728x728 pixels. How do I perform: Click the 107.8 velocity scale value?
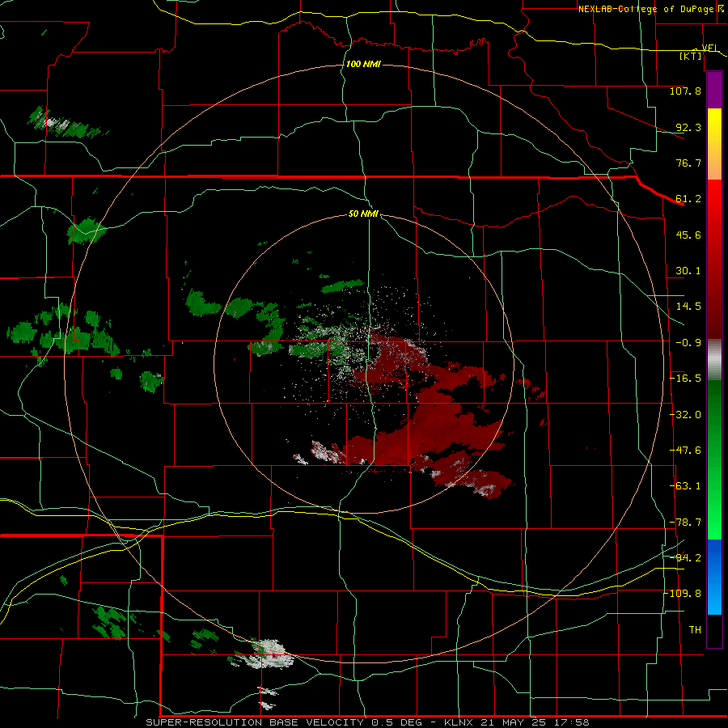685,91
